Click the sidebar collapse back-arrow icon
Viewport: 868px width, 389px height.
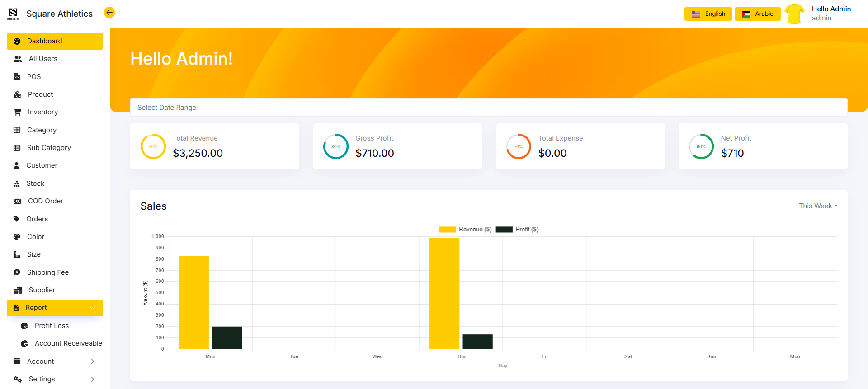tap(109, 13)
